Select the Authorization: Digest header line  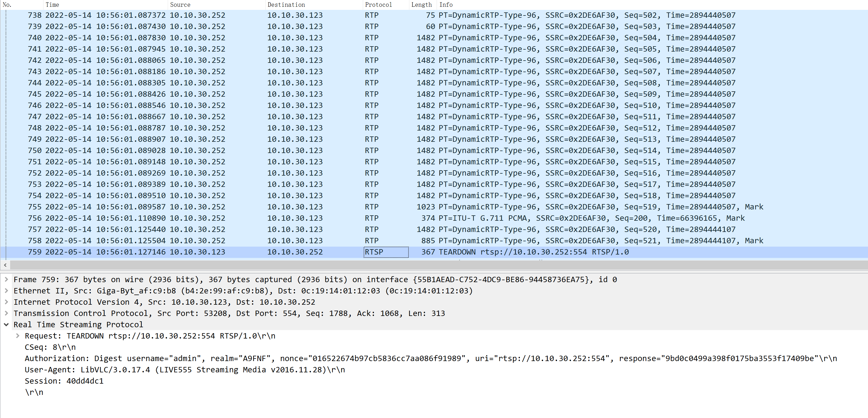(x=431, y=358)
